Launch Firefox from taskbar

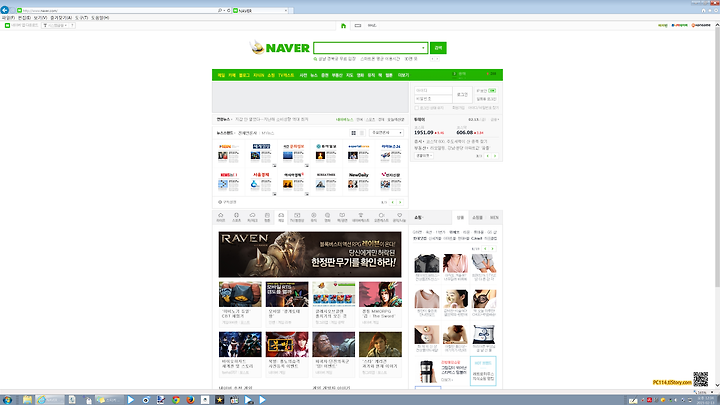190,400
